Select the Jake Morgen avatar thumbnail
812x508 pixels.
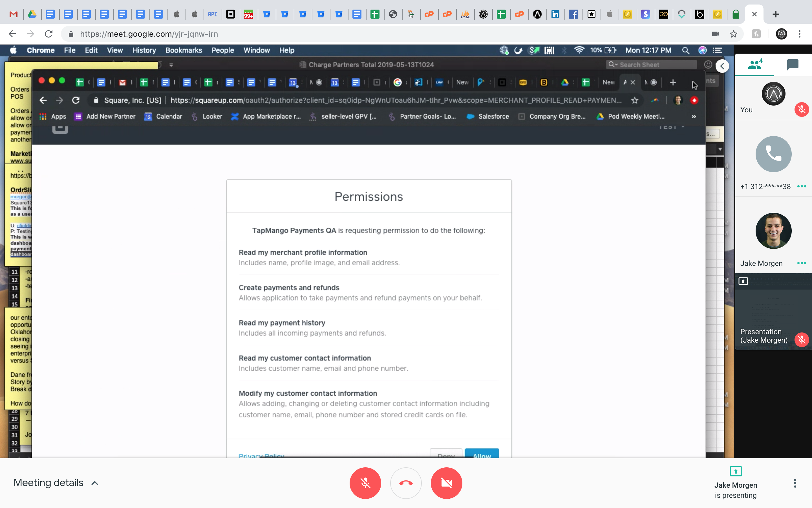point(773,231)
